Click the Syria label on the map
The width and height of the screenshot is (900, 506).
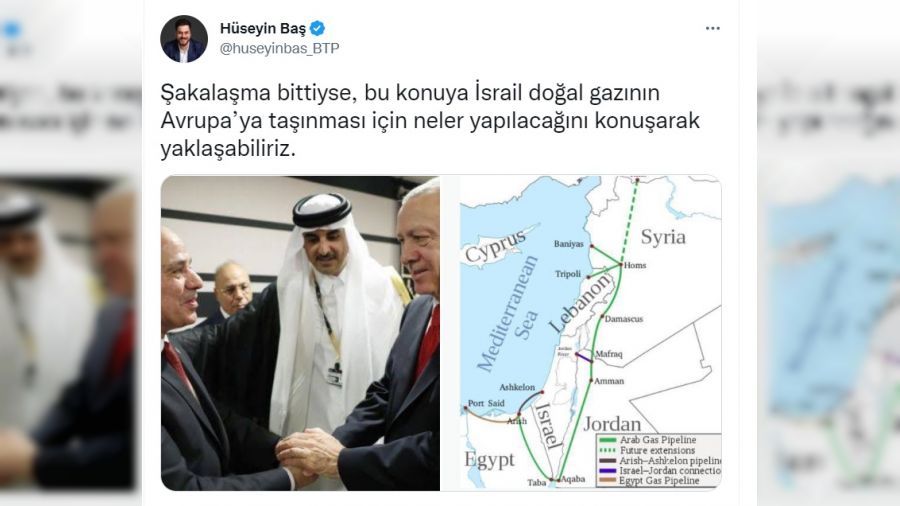(x=663, y=237)
